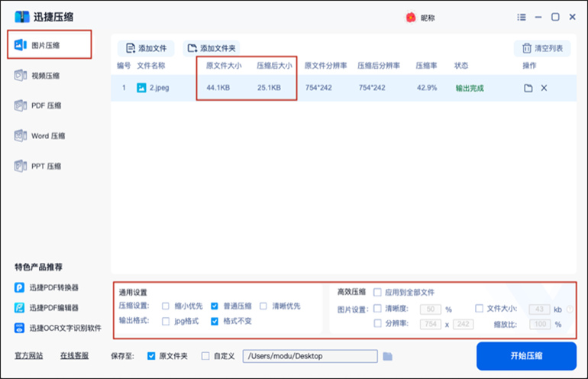Open output folder icon for 2.jpeg row
This screenshot has width=588, height=379.
point(528,88)
